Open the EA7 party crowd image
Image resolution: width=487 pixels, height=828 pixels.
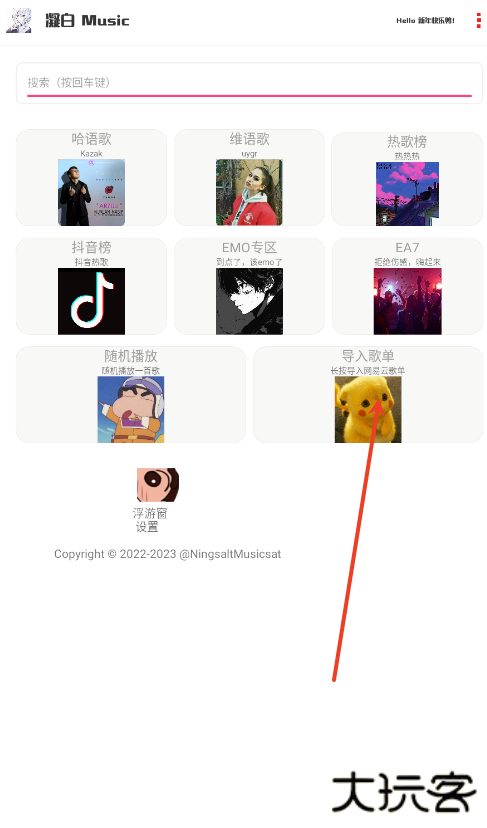coord(407,301)
